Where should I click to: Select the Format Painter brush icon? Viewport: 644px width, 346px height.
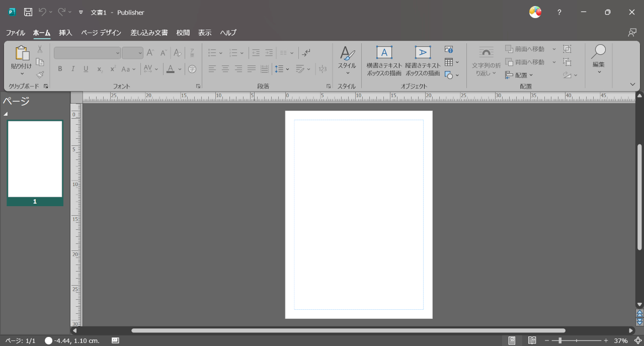pos(40,74)
